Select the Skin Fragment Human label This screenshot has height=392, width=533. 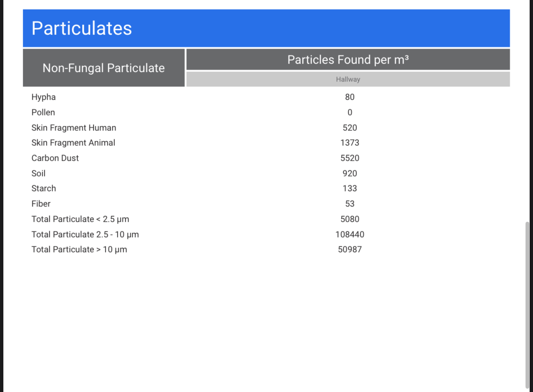click(x=74, y=128)
